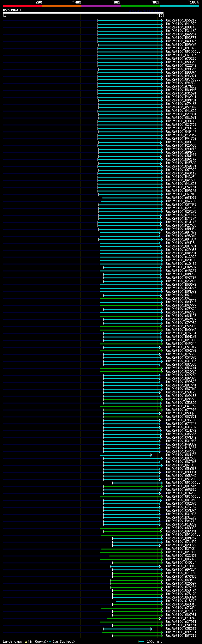Select label UniRef100_A5BG56

[181, 62]
